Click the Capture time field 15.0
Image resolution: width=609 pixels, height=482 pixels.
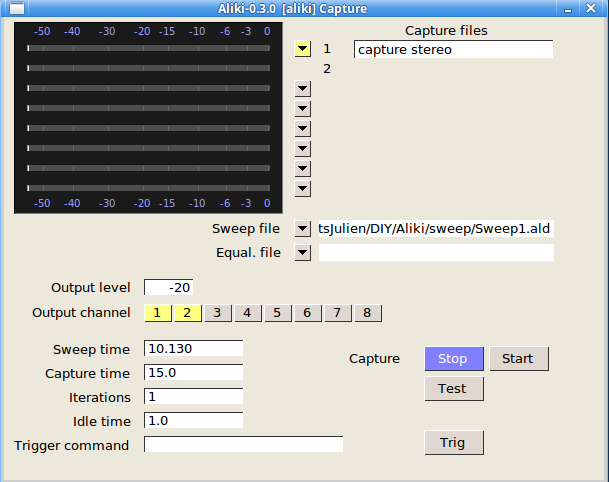point(193,372)
